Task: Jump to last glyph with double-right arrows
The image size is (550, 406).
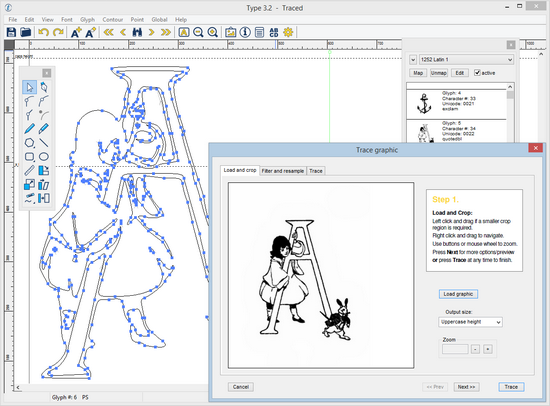Action: (x=166, y=32)
